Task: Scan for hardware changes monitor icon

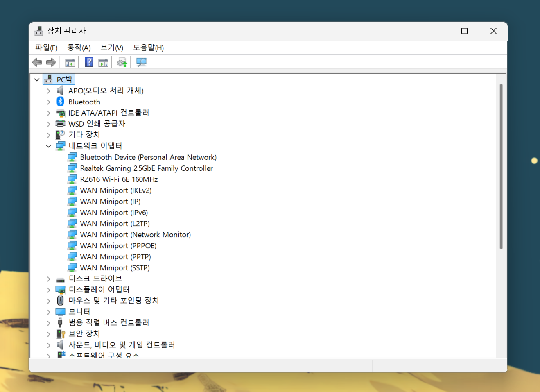Action: tap(141, 62)
